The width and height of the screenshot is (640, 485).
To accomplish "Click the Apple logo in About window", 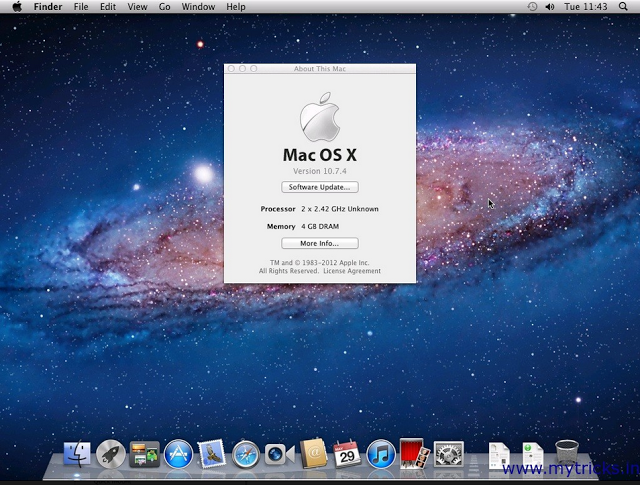I will (x=320, y=117).
